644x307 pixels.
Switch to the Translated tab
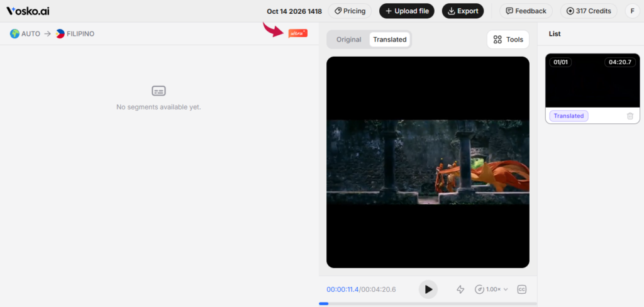click(x=390, y=40)
